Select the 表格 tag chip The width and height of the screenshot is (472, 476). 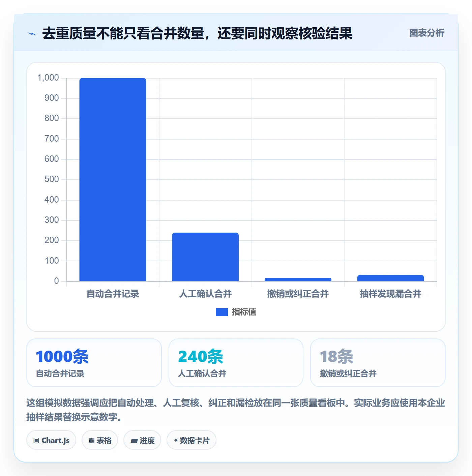pos(100,440)
